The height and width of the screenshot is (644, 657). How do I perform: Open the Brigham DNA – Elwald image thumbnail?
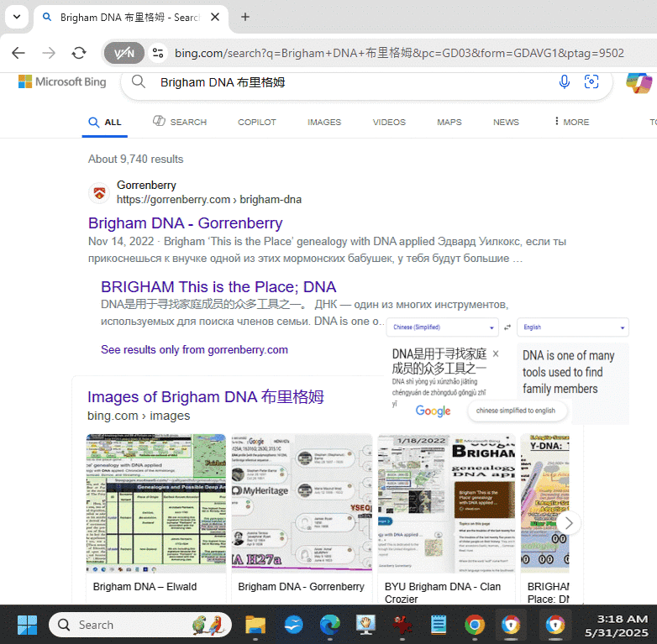pyautogui.click(x=156, y=503)
